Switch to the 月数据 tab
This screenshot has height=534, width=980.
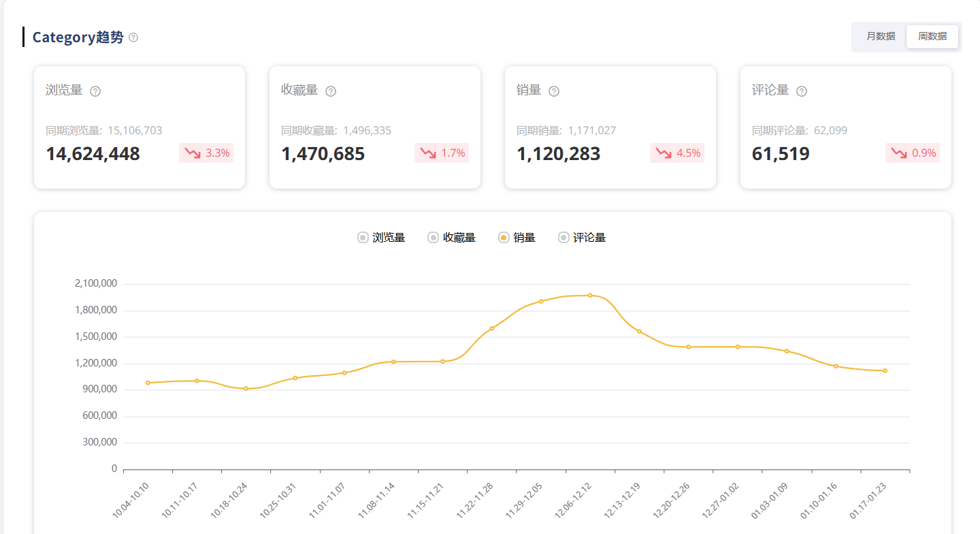point(881,37)
